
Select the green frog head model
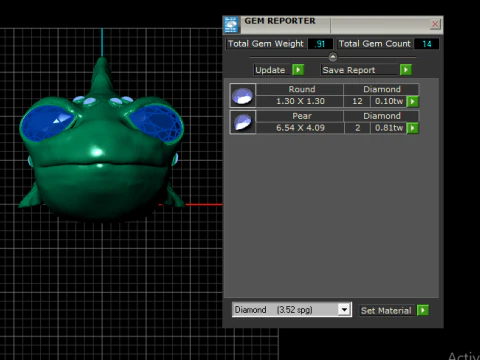[x=100, y=140]
